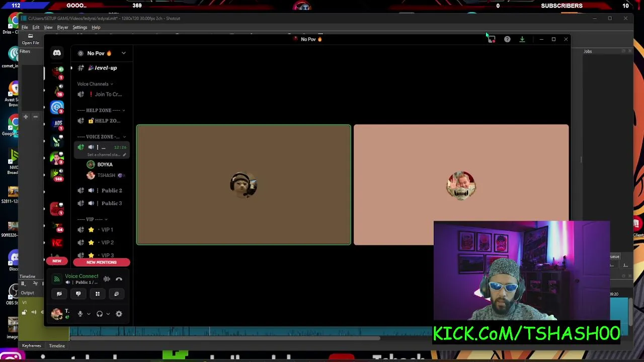Join the Join To Create voice channel
The image size is (644, 362).
(x=101, y=94)
